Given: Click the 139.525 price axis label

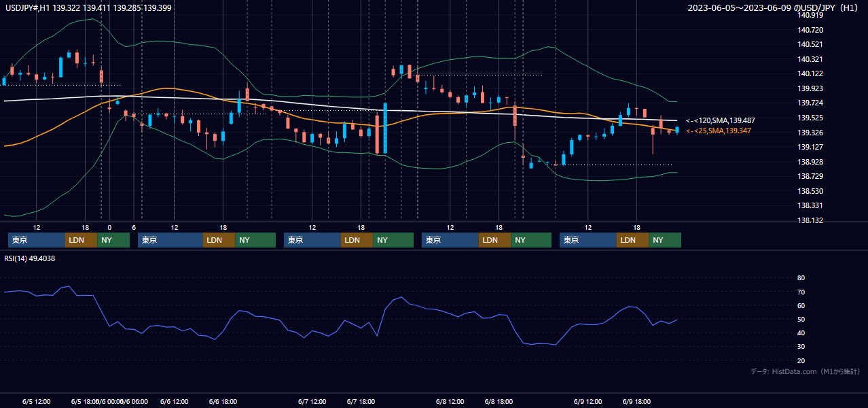Looking at the screenshot, I should [810, 118].
